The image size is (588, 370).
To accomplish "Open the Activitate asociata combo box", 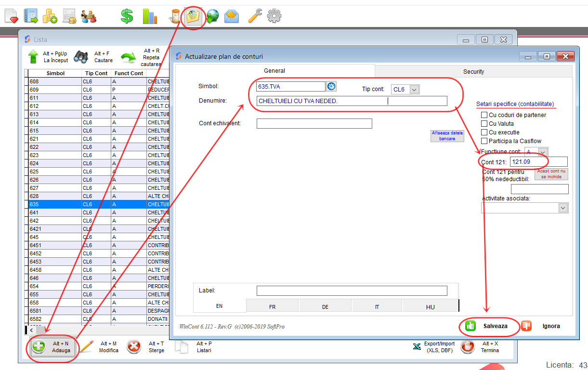I will pyautogui.click(x=562, y=208).
